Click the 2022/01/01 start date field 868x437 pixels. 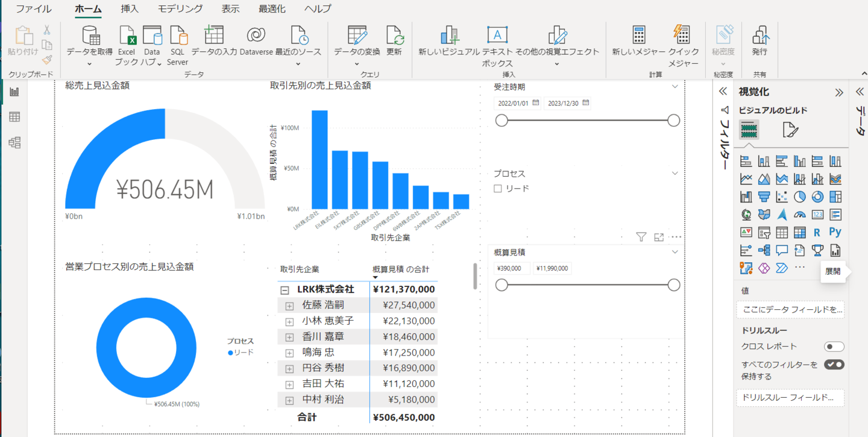click(513, 104)
